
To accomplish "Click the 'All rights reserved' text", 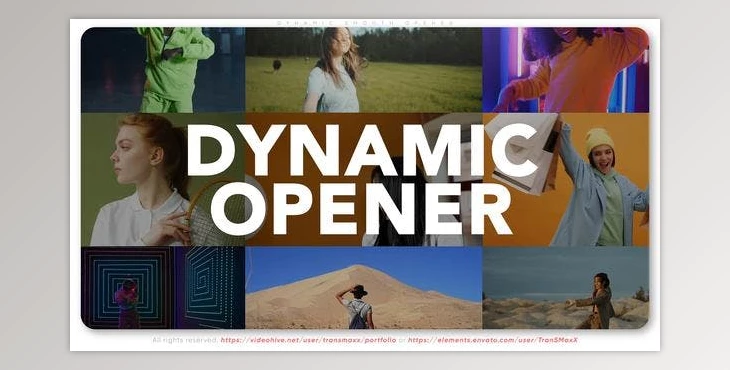I will coord(185,340).
